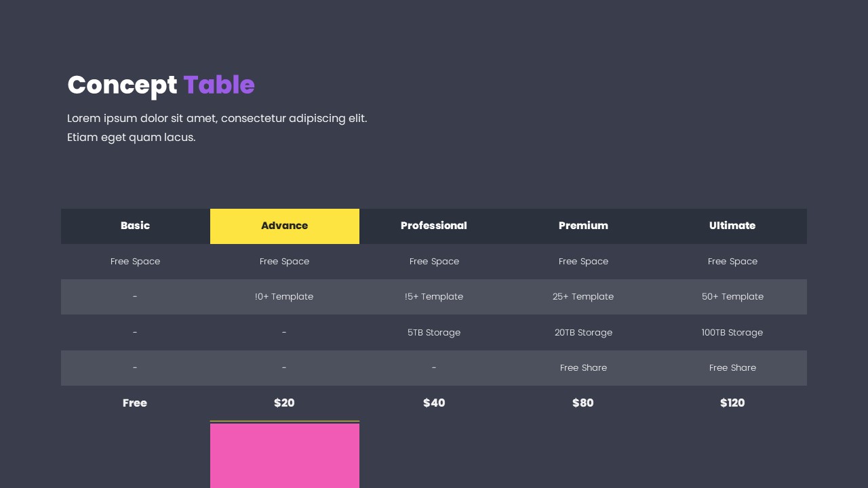Click the $120 price under Ultimate
The image size is (868, 488).
coord(732,403)
